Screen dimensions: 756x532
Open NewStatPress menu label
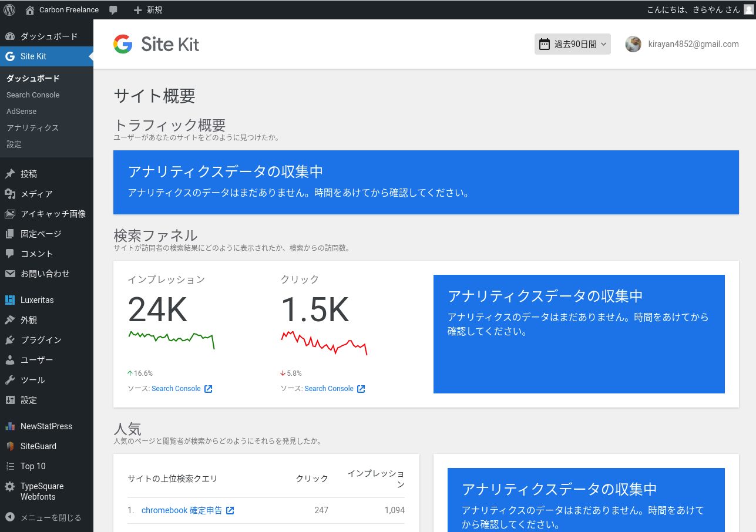click(46, 426)
